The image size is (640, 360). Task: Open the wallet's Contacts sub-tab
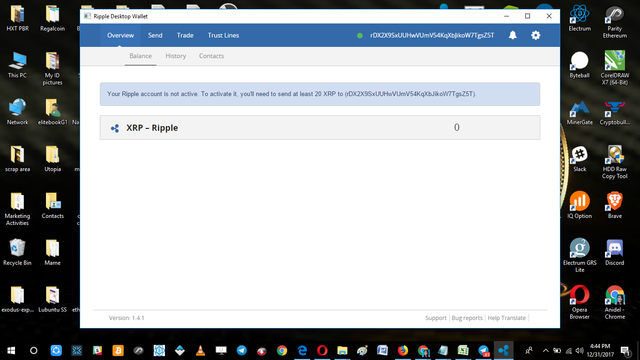211,56
